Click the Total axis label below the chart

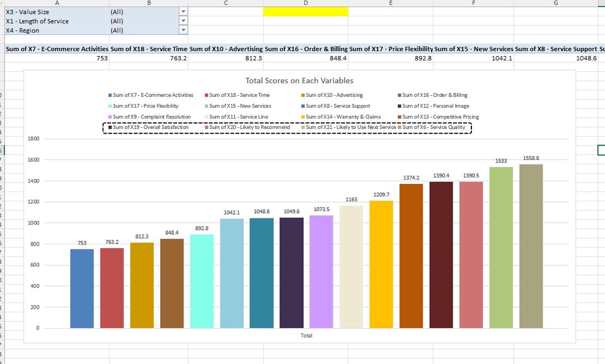306,336
